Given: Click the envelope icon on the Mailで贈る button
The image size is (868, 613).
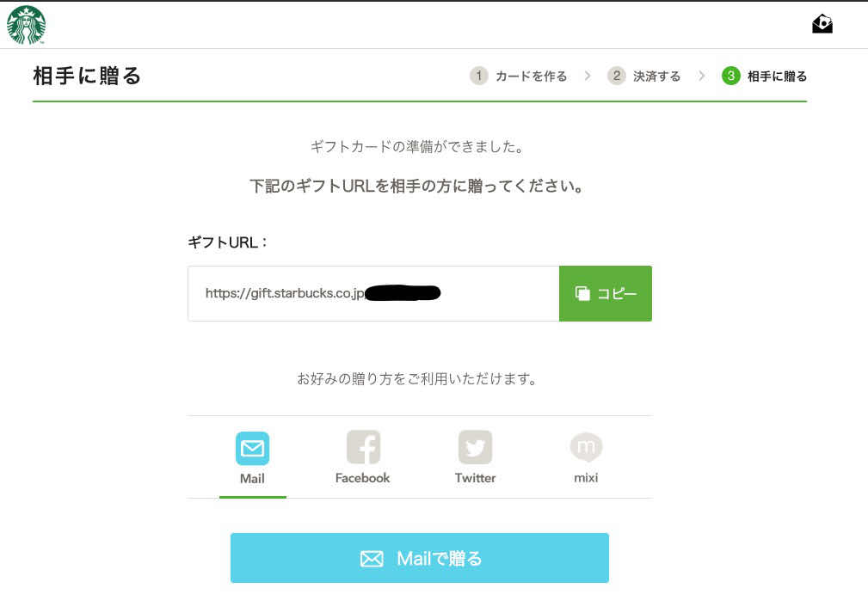Looking at the screenshot, I should coord(372,558).
